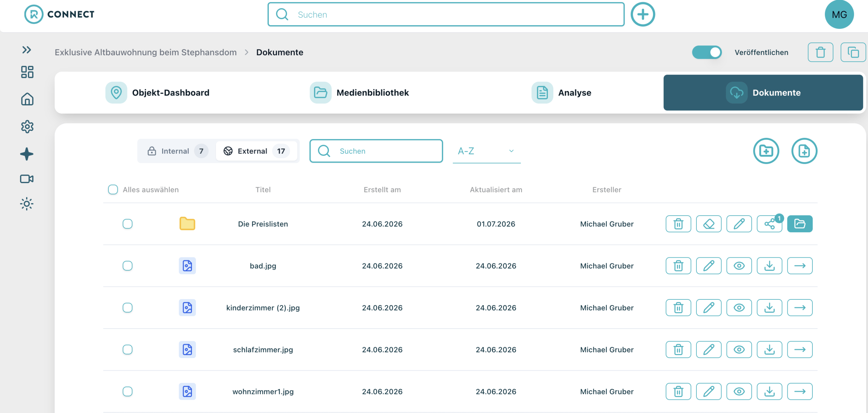Open the A-Z sort dropdown
The height and width of the screenshot is (413, 868).
coord(486,151)
